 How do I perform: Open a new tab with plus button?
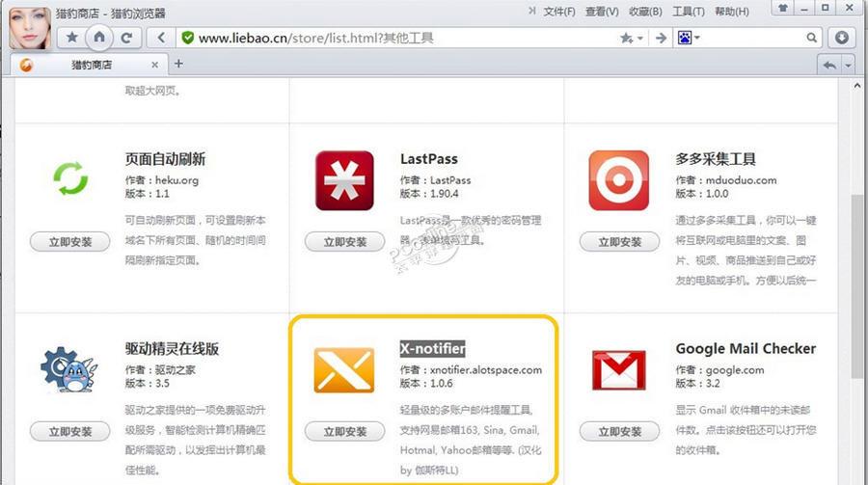point(178,64)
